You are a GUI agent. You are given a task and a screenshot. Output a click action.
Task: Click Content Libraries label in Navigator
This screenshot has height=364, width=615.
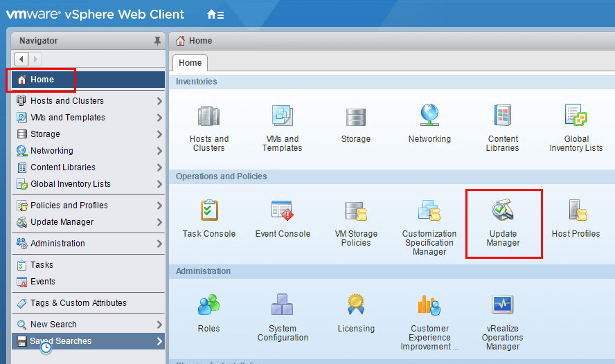tap(63, 167)
